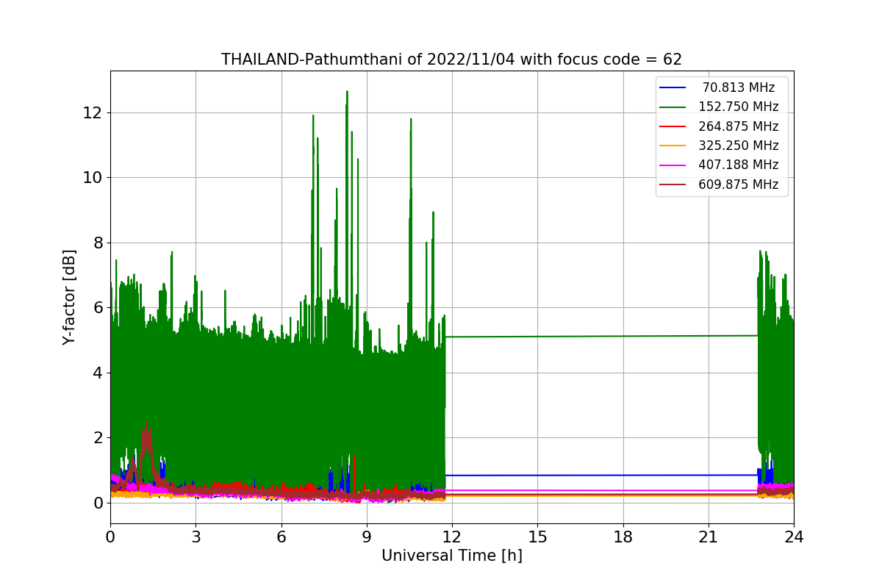
Task: Click the blue legend line swatch
Action: (673, 87)
